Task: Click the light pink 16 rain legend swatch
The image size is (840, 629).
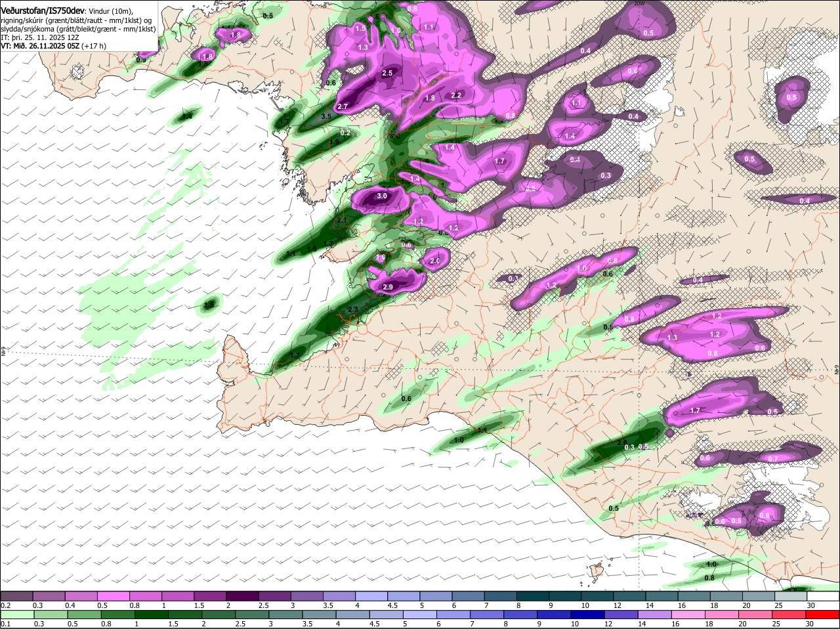Action: point(689,615)
